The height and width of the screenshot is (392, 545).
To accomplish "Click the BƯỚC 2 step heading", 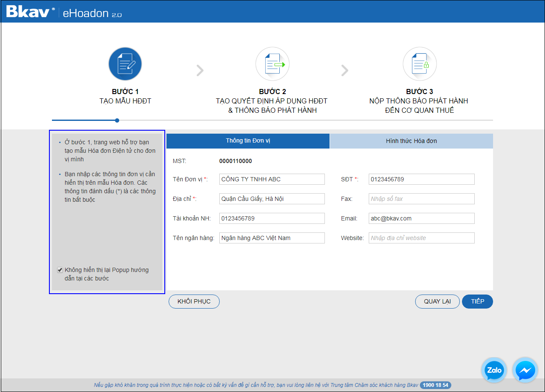I will coord(272,92).
